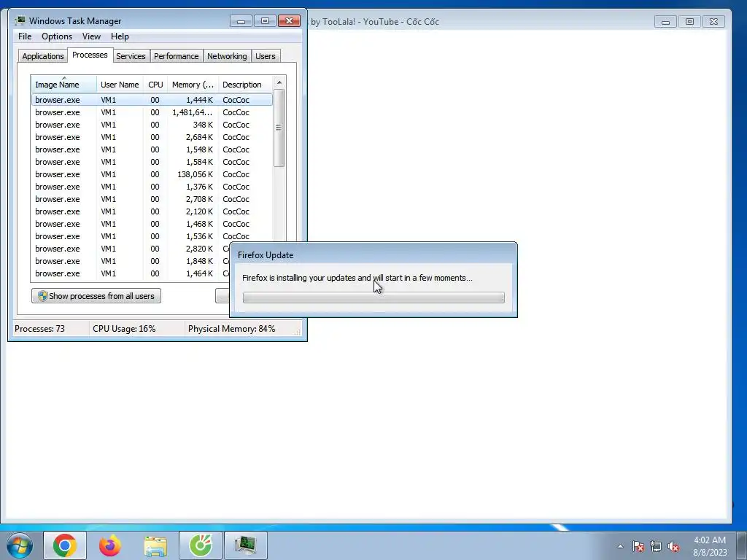This screenshot has height=560, width=747.
Task: Select browser.exe row using 2,120 K
Action: coord(152,211)
